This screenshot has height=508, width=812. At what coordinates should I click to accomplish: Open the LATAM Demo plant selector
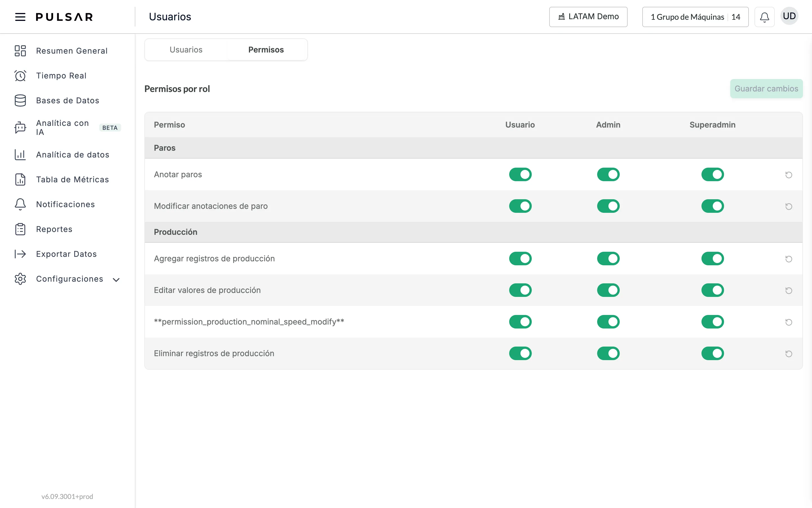(588, 17)
